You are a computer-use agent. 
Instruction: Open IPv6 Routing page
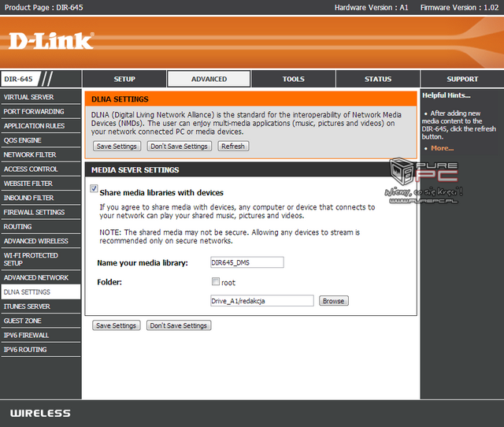point(40,350)
